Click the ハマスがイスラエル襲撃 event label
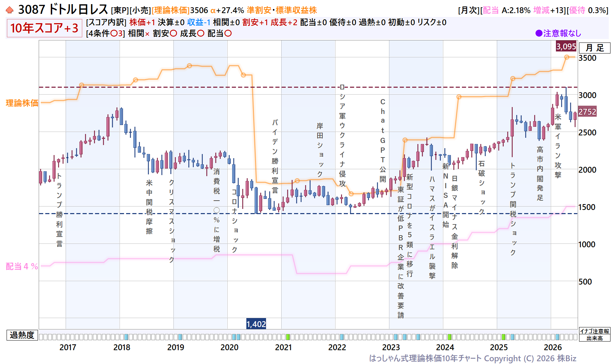This screenshot has width=615, height=364. click(x=432, y=227)
